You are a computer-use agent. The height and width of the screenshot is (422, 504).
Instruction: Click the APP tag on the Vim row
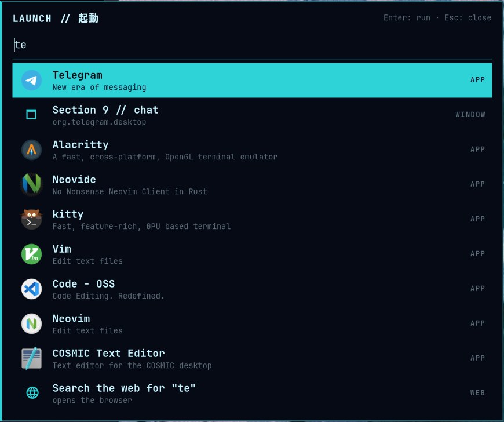(478, 253)
